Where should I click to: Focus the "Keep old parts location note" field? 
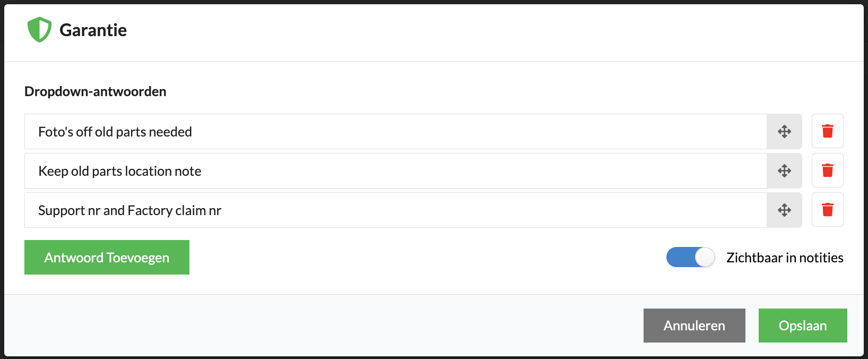pos(395,170)
